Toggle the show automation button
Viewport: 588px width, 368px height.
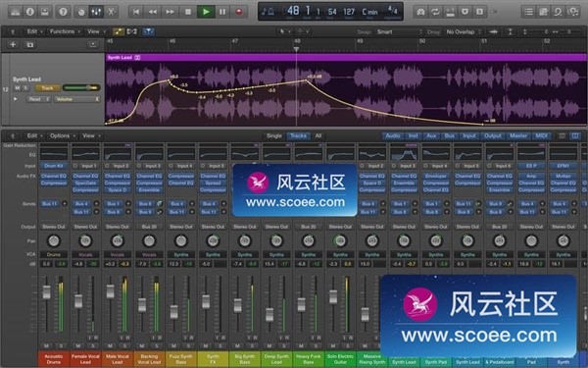pos(119,31)
